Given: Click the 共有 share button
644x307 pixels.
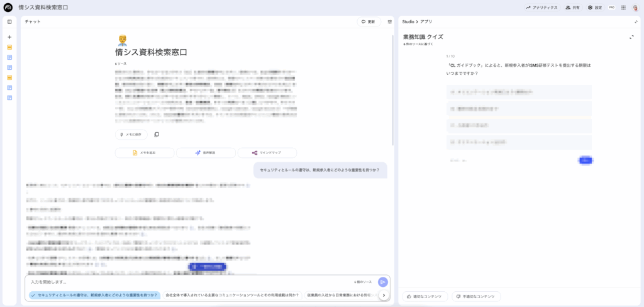Looking at the screenshot, I should [572, 8].
